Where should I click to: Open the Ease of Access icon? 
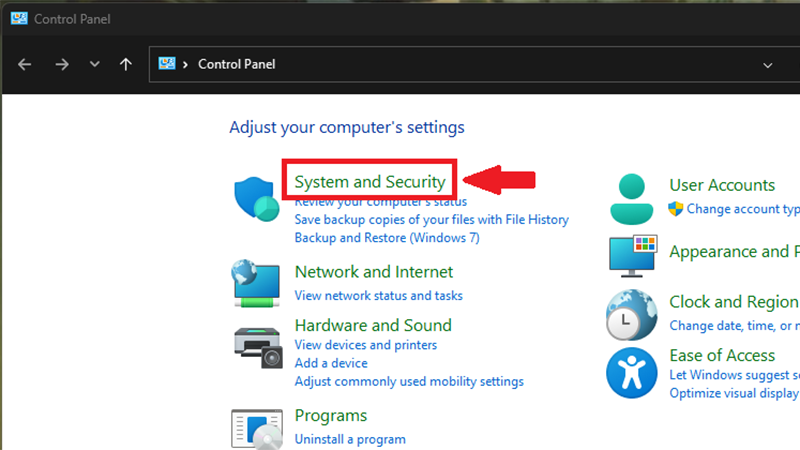pyautogui.click(x=632, y=370)
